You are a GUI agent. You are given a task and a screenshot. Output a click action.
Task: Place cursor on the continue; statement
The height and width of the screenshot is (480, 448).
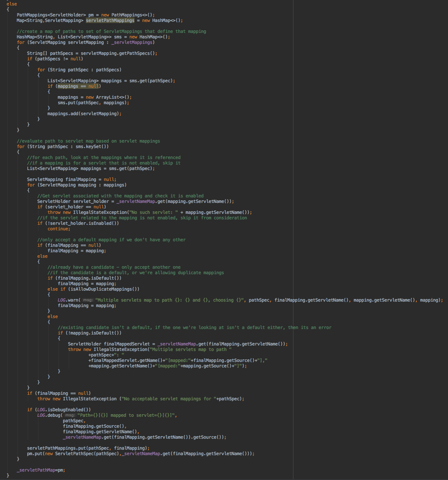pyautogui.click(x=58, y=229)
